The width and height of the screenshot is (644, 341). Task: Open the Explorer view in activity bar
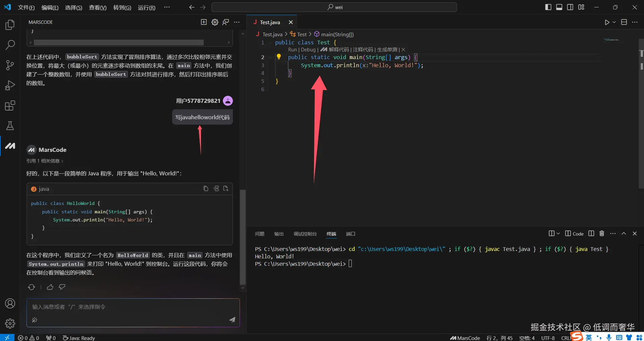tap(10, 25)
